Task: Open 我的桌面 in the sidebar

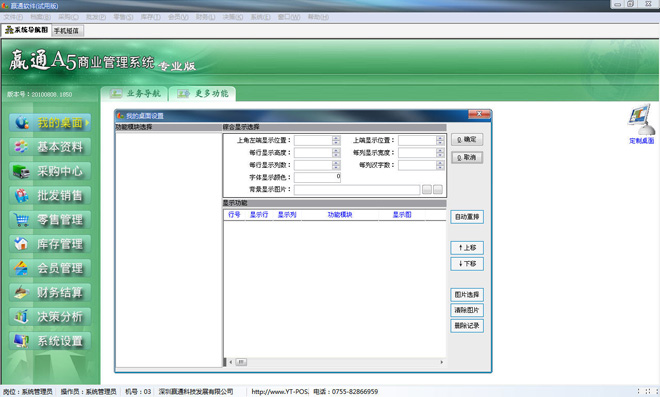Action: pyautogui.click(x=50, y=123)
